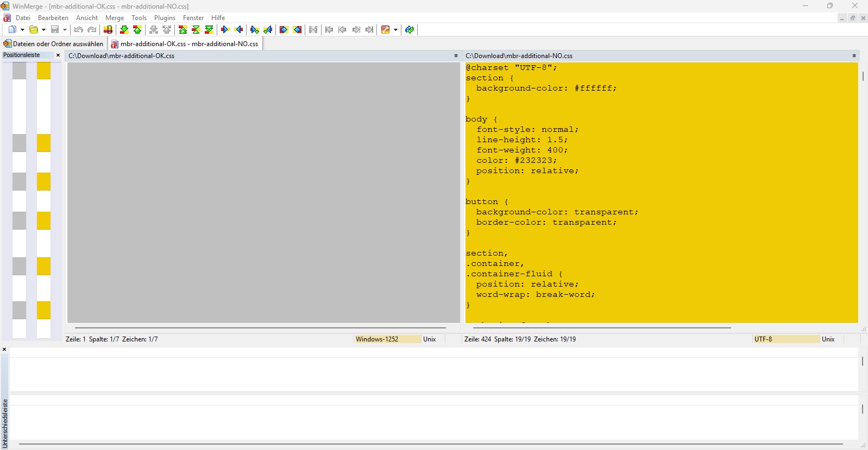Click Copy to Left arrow icon

[238, 30]
